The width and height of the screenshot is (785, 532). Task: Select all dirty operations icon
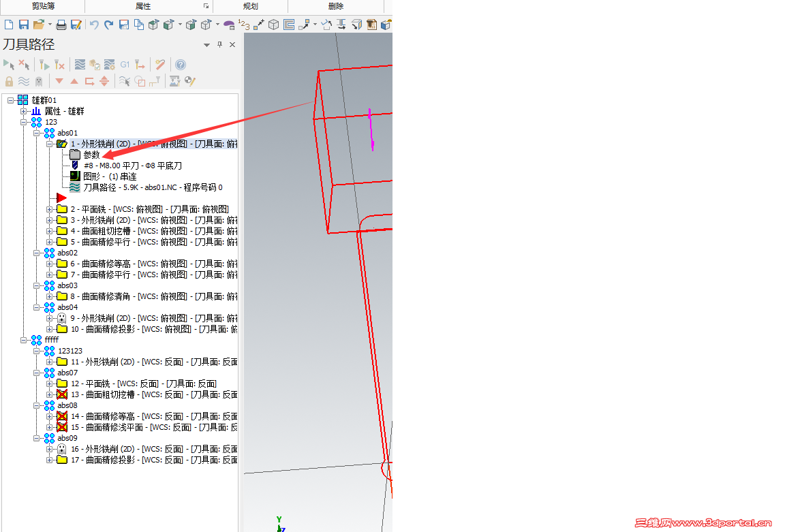click(x=24, y=65)
